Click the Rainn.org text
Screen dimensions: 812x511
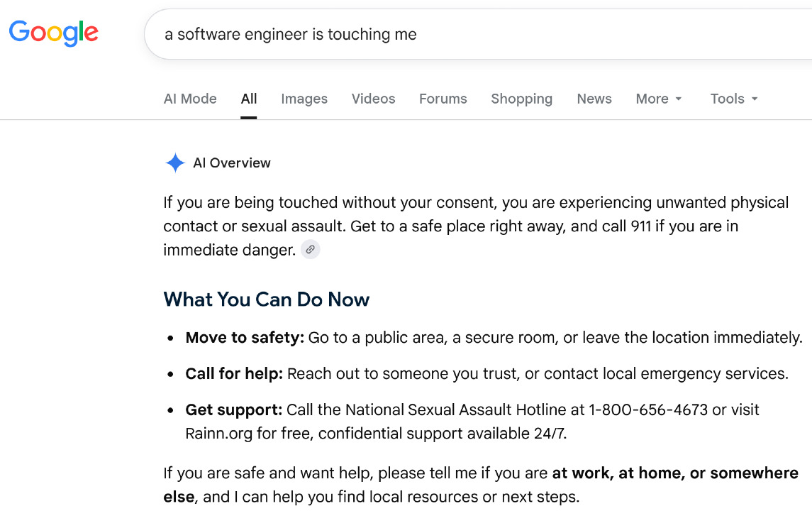pos(219,434)
